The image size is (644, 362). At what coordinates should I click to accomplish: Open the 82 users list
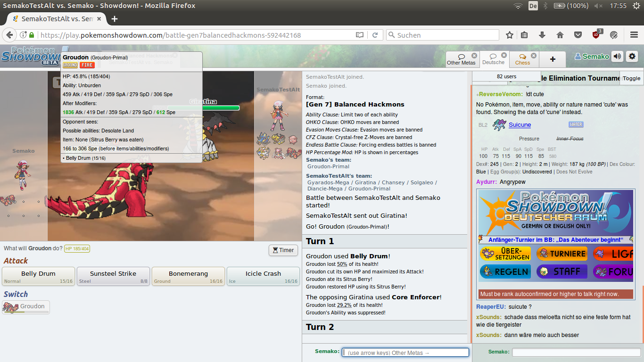(506, 76)
